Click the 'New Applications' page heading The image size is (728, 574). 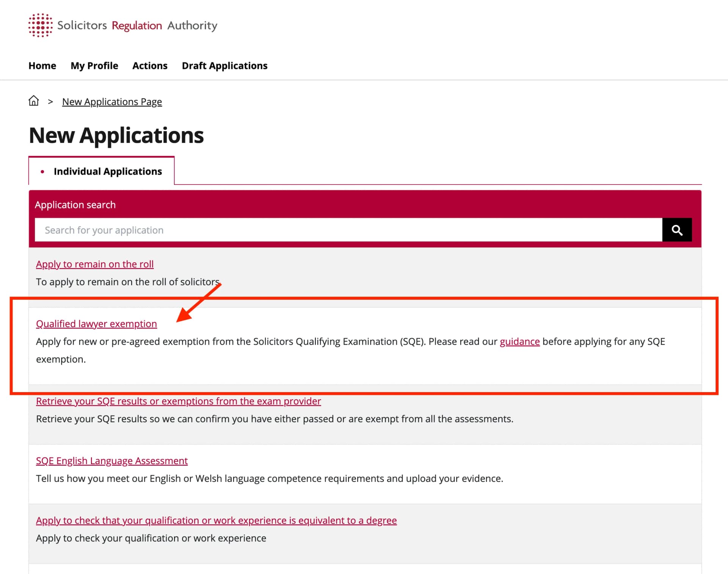point(116,135)
